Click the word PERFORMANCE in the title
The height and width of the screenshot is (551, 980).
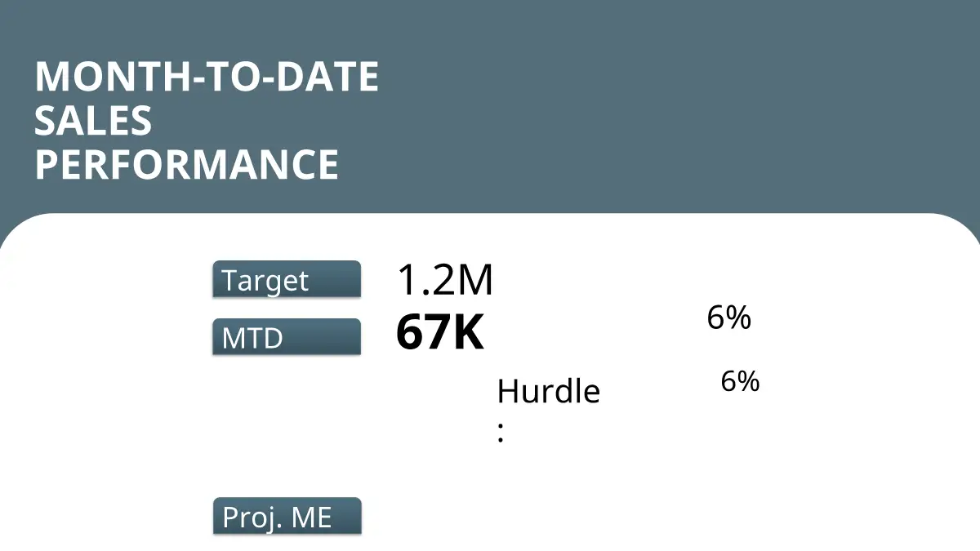tap(186, 164)
